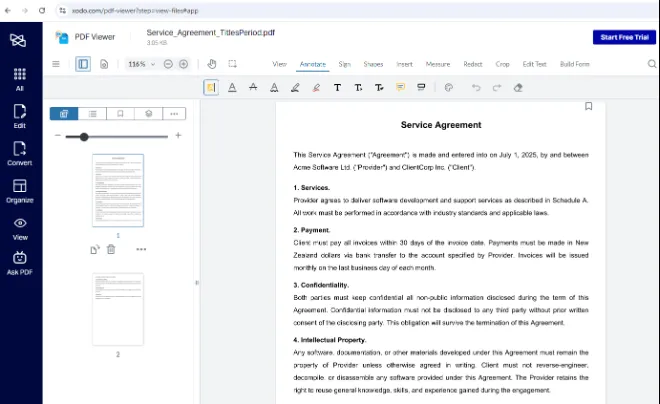Image resolution: width=660 pixels, height=404 pixels.
Task: Open the style palette icon
Action: pyautogui.click(x=449, y=88)
